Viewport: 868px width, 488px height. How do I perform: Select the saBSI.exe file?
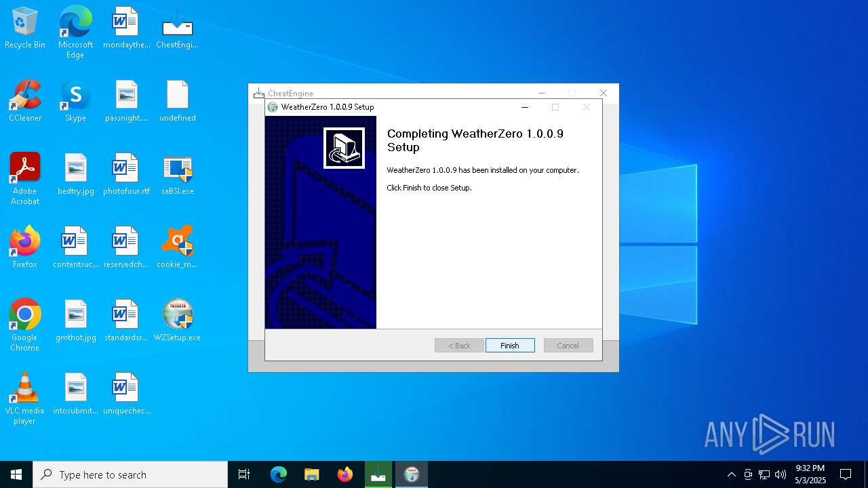[178, 174]
